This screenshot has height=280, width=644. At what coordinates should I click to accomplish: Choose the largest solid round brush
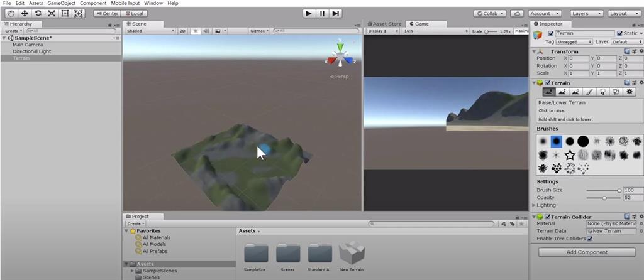pos(583,141)
